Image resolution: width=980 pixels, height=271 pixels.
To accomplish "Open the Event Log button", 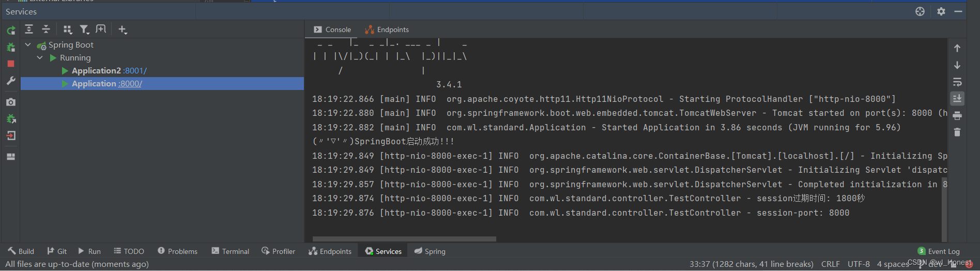I will click(939, 251).
